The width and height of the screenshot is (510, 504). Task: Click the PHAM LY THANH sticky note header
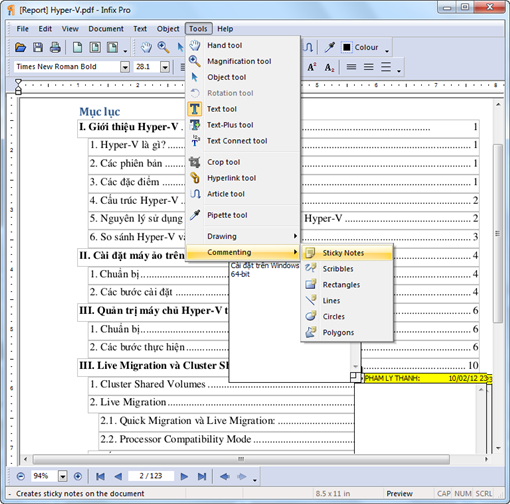[x=425, y=378]
